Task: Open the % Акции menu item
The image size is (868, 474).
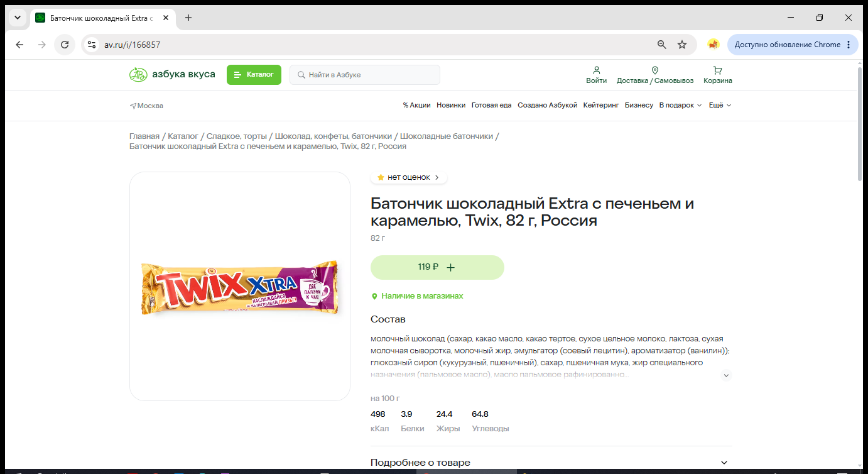Action: (416, 106)
